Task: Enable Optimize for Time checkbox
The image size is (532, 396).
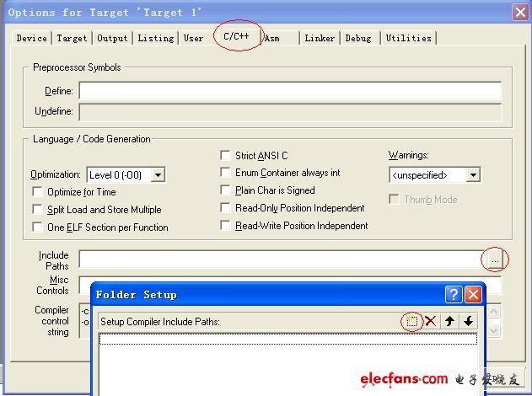Action: 37,192
